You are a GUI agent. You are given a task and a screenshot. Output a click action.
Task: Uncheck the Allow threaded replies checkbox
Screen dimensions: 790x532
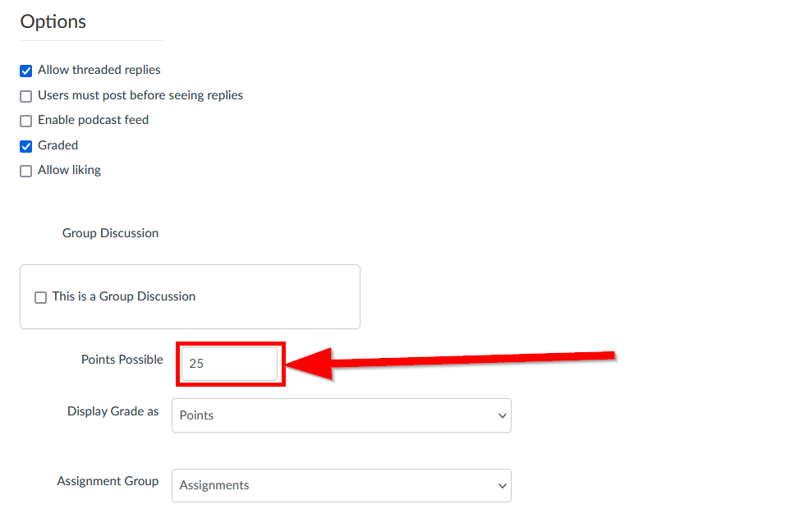coord(25,71)
